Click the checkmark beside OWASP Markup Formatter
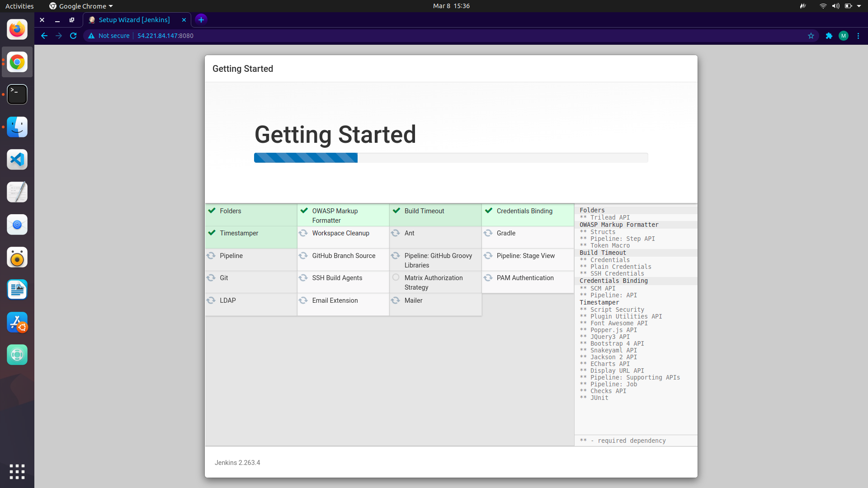 (x=304, y=211)
